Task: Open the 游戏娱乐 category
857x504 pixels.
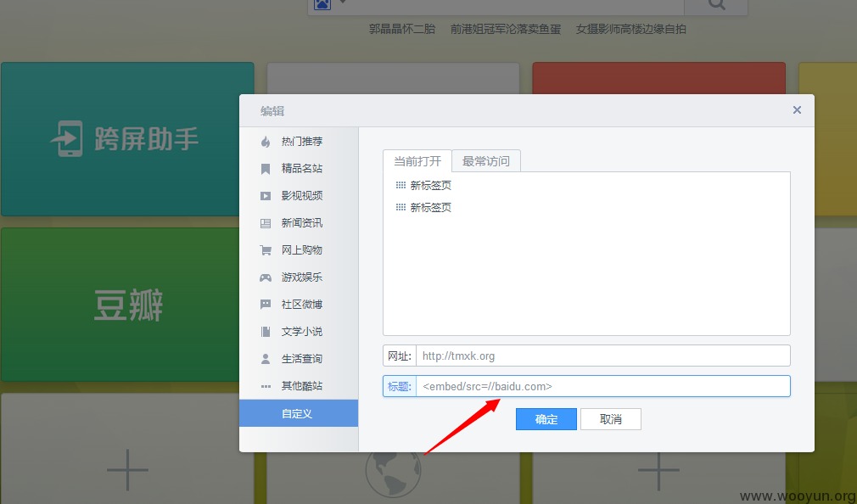Action: pyautogui.click(x=299, y=277)
